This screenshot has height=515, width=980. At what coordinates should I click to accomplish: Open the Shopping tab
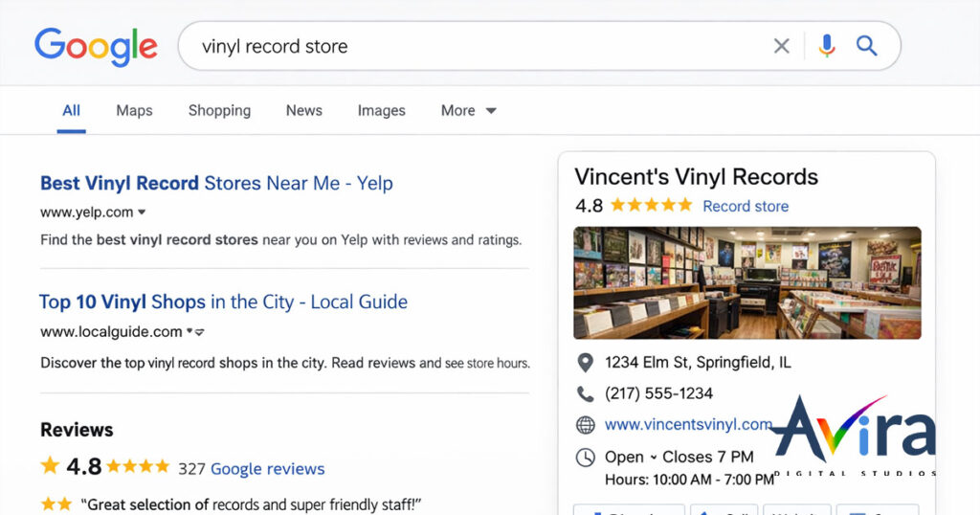click(219, 111)
